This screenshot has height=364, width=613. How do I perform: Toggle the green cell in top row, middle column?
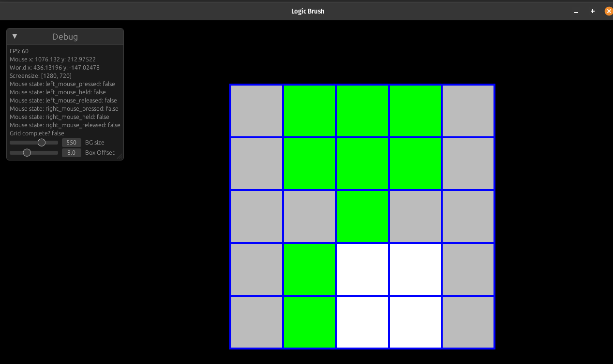click(362, 111)
